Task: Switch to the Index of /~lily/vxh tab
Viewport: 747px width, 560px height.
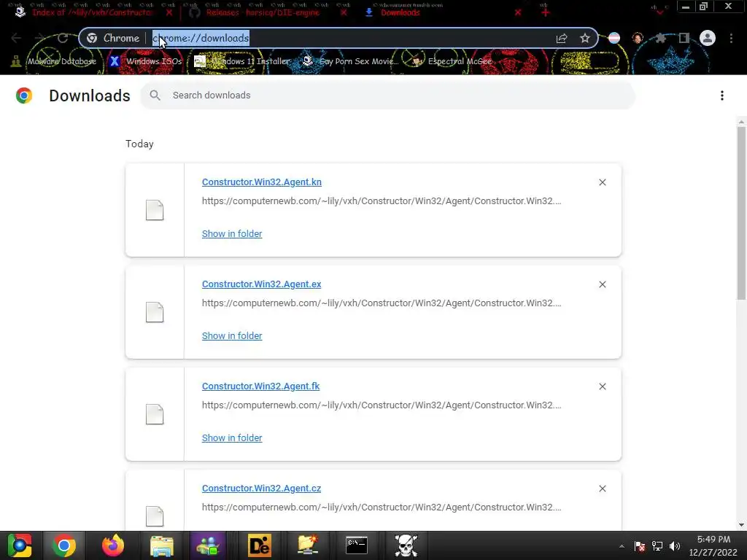Action: click(x=90, y=12)
